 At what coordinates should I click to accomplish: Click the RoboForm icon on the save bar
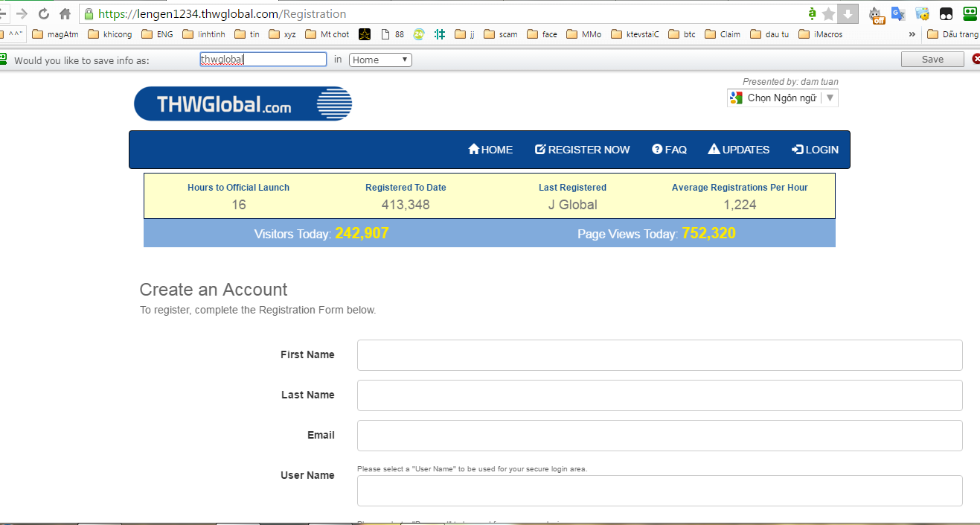click(3, 60)
